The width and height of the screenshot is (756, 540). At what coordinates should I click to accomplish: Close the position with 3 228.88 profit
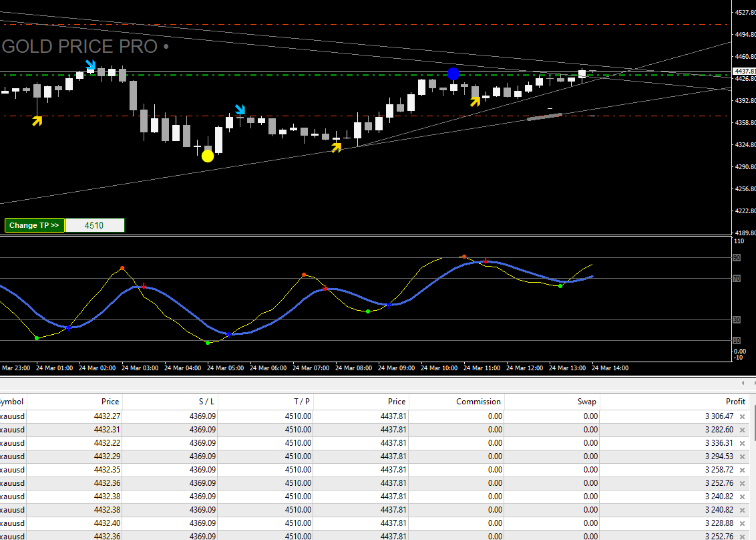point(742,523)
